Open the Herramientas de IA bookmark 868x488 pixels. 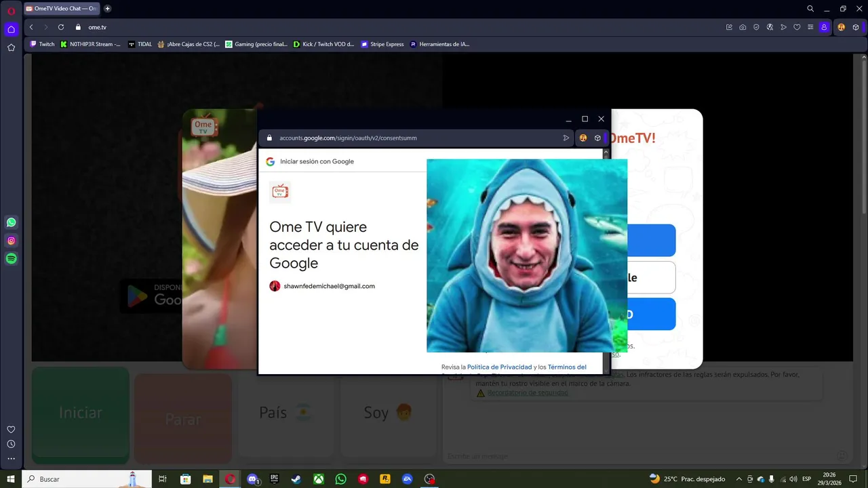[x=439, y=44]
